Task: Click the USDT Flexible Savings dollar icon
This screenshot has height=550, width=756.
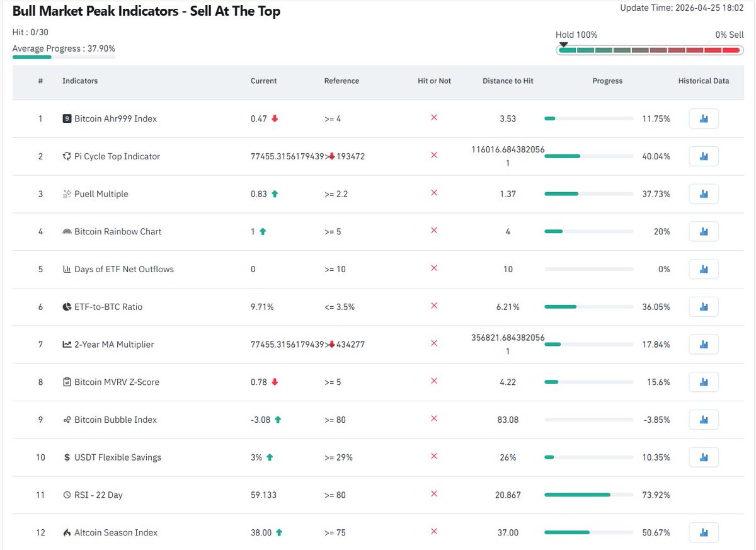Action: [x=67, y=457]
